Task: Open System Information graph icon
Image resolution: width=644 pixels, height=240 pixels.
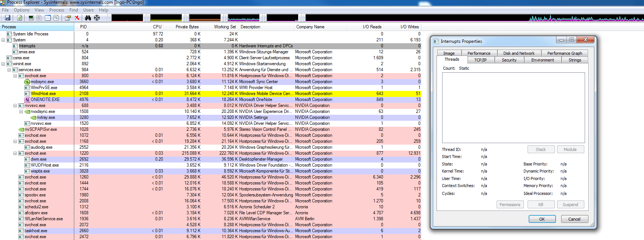Action: 31,18
